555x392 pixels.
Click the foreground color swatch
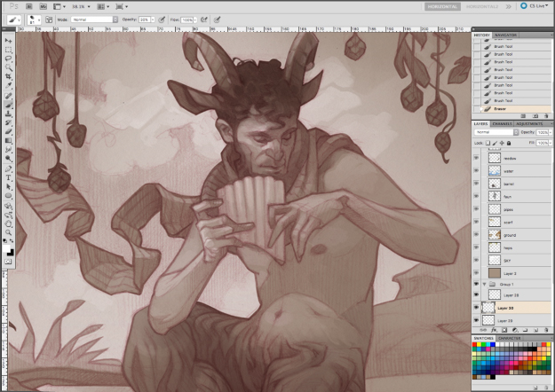coord(6,248)
